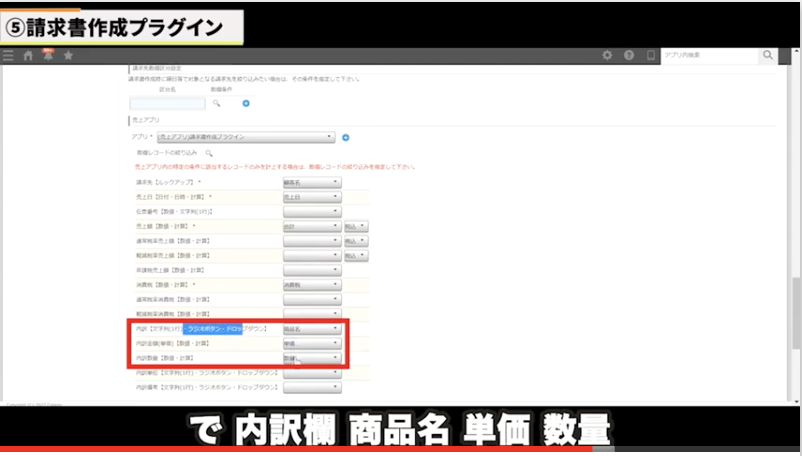The width and height of the screenshot is (802, 456).
Task: Click the blue plus icon next to the アプリ dropdown
Action: [x=346, y=136]
